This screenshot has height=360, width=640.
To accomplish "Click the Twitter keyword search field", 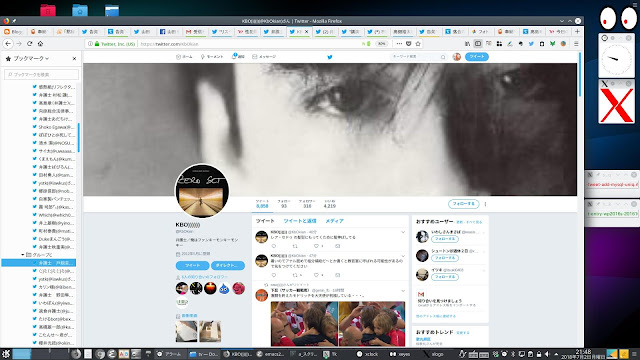I will point(418,57).
